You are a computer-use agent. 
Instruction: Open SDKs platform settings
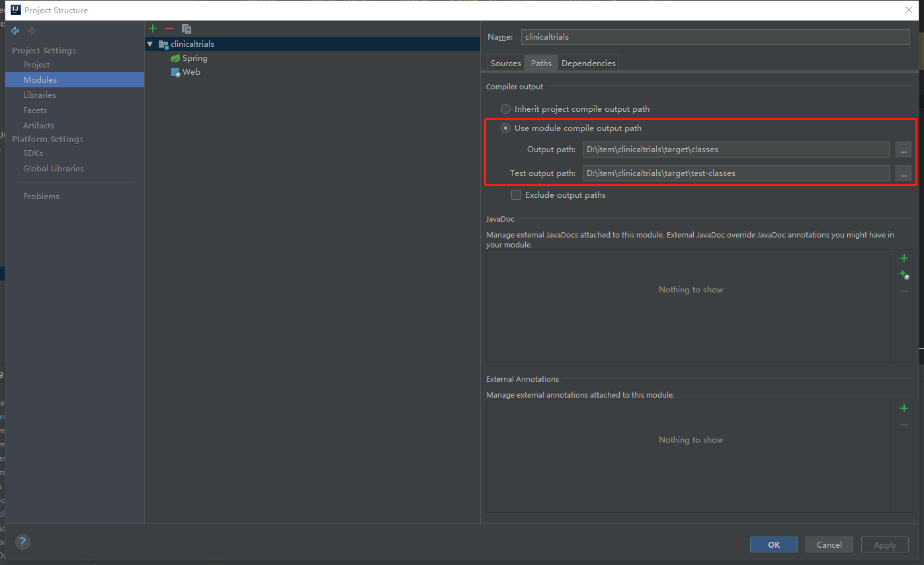tap(33, 153)
